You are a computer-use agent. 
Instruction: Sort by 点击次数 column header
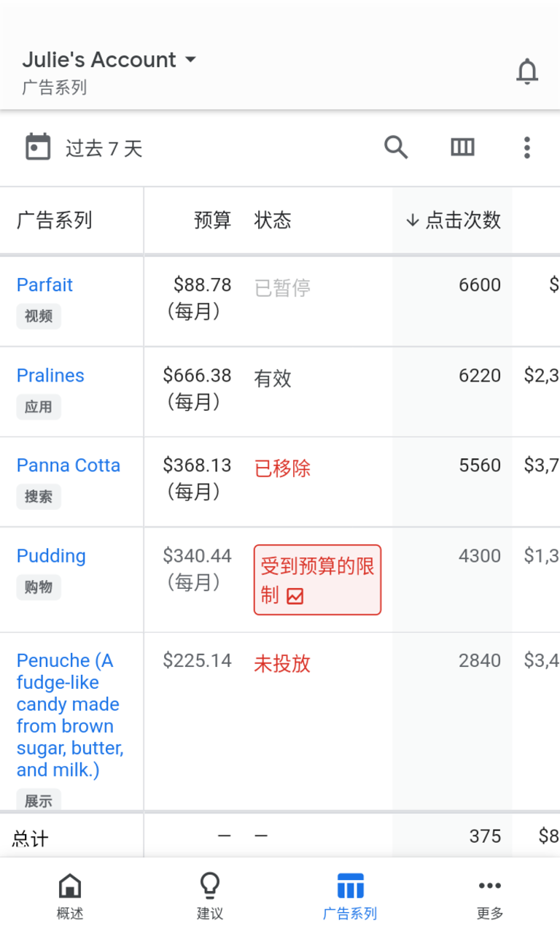454,220
